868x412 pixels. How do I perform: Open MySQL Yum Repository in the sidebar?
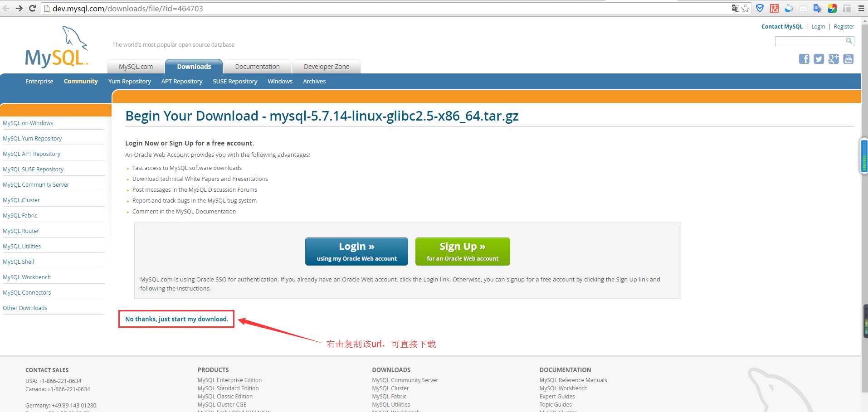click(32, 139)
